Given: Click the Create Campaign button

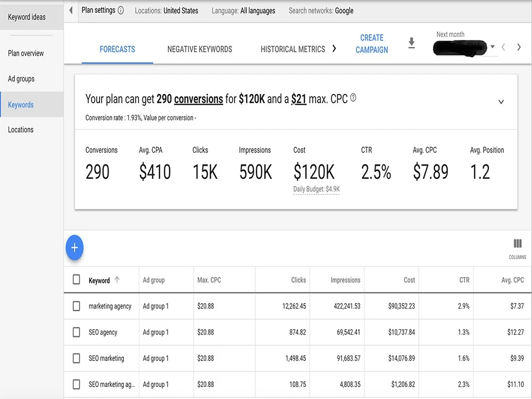Looking at the screenshot, I should tap(371, 44).
